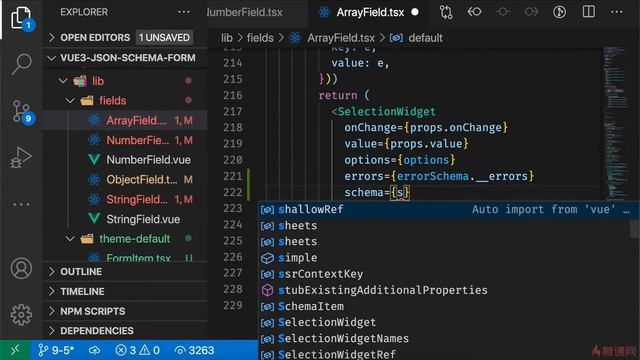Show additional activity bar views ellipsis
This screenshot has width=640, height=360.
(21, 204)
